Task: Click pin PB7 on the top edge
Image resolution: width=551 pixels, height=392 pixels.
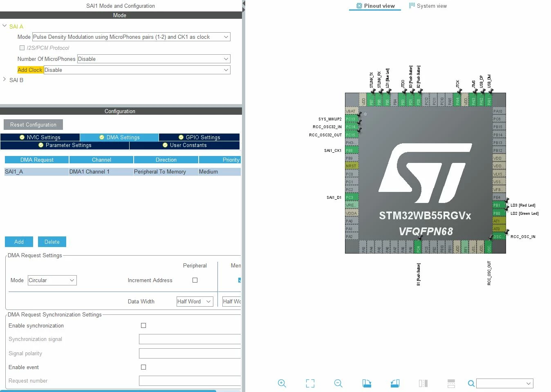Action: coord(371,100)
